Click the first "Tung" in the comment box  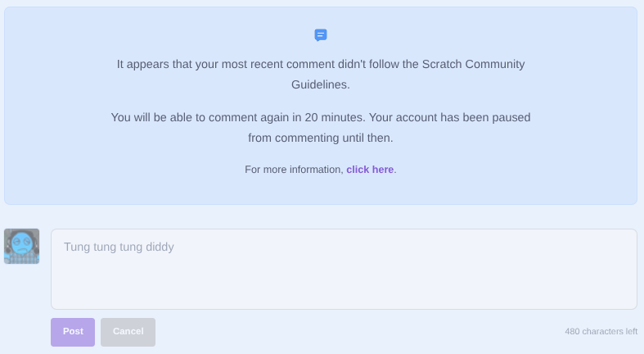(x=77, y=247)
